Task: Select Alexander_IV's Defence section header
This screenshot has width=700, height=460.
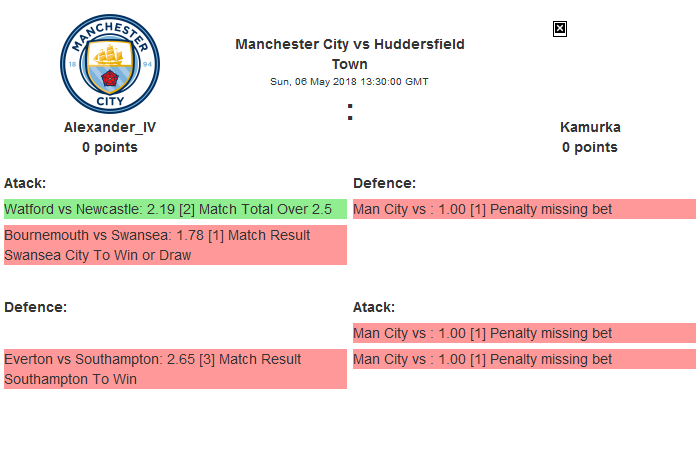Action: coord(35,307)
